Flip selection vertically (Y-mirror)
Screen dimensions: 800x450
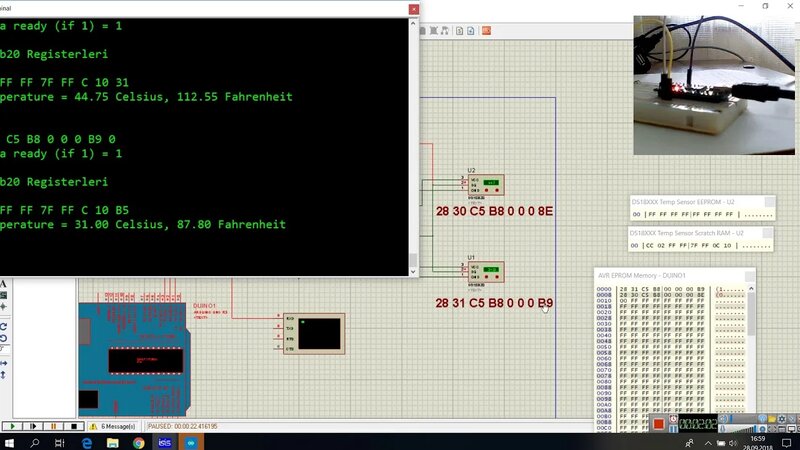(3, 375)
